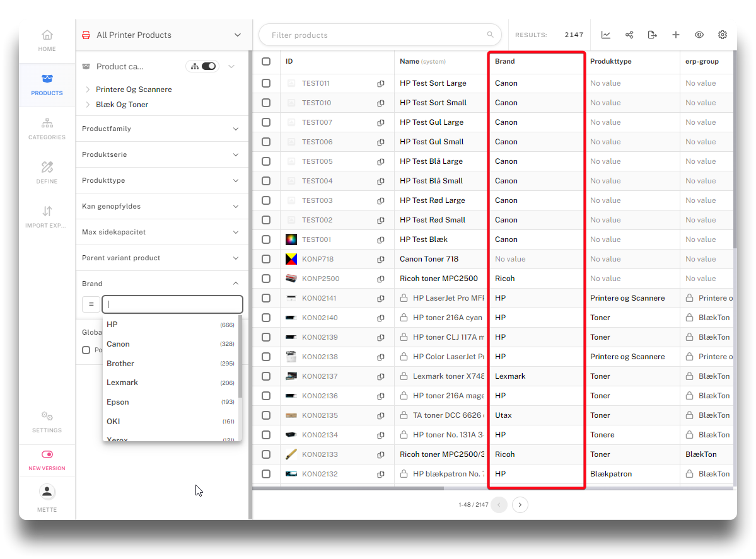The width and height of the screenshot is (756, 559).
Task: Copy ID icon for KON02133
Action: coord(380,454)
